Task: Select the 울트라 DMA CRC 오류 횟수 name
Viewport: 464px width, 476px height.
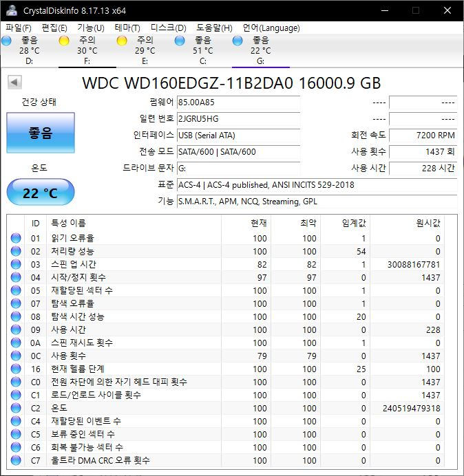Action: [101, 460]
